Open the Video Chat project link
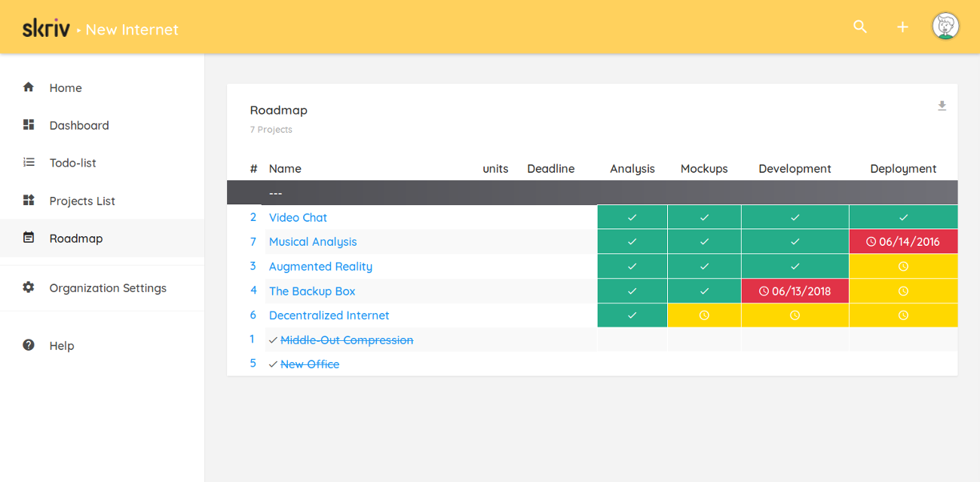 point(298,217)
